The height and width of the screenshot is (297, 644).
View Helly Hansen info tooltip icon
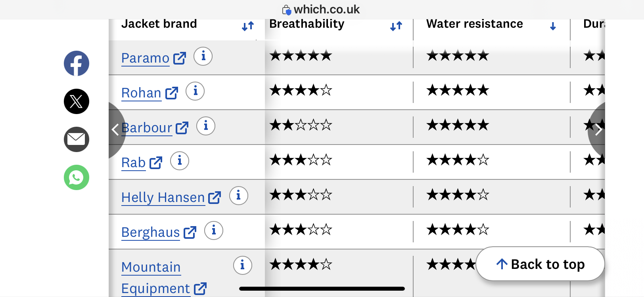click(239, 196)
